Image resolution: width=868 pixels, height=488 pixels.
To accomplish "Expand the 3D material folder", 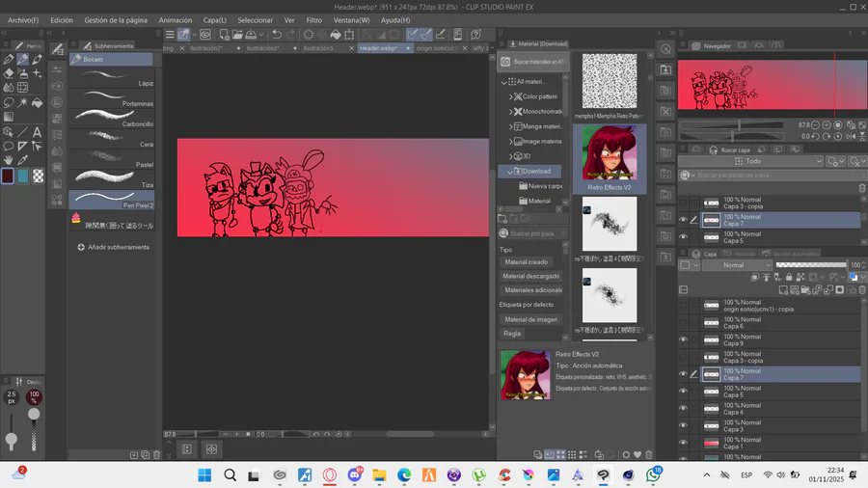I will click(510, 156).
